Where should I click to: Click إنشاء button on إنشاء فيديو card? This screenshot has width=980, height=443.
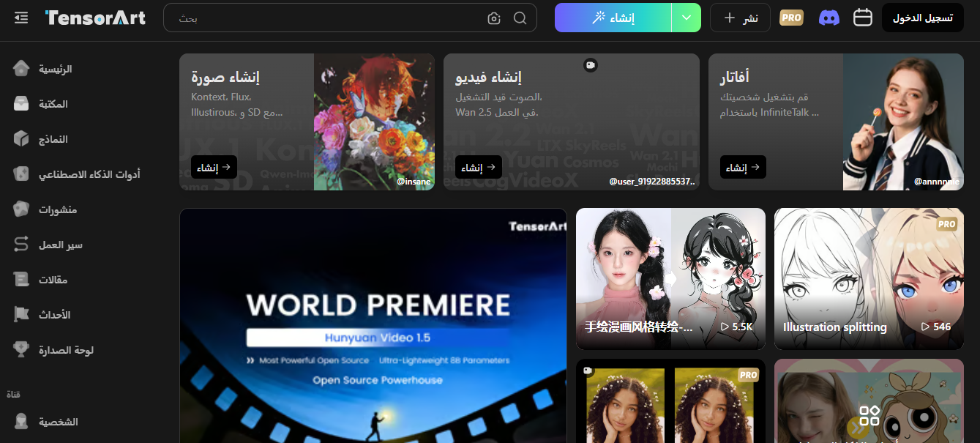pyautogui.click(x=478, y=167)
